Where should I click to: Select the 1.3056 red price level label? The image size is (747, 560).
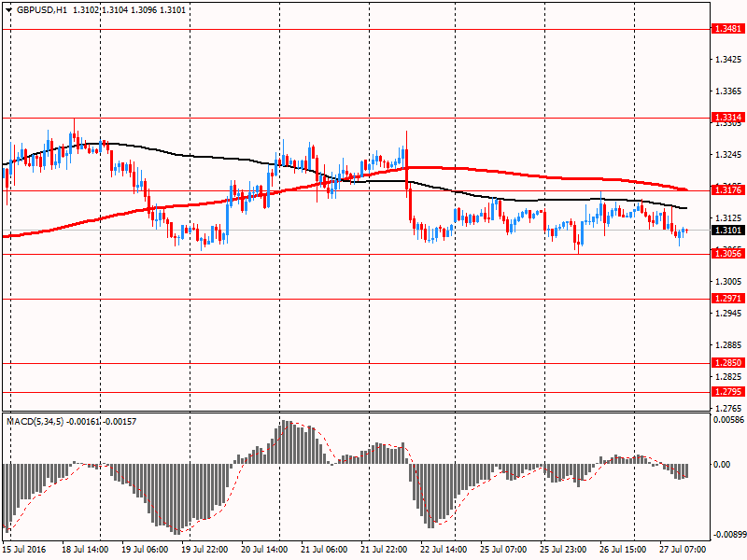tap(728, 253)
